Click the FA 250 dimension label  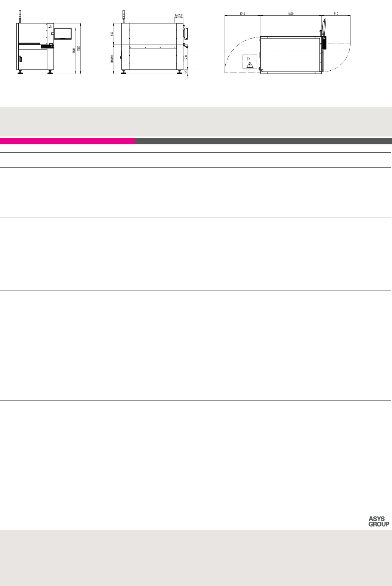179,15
